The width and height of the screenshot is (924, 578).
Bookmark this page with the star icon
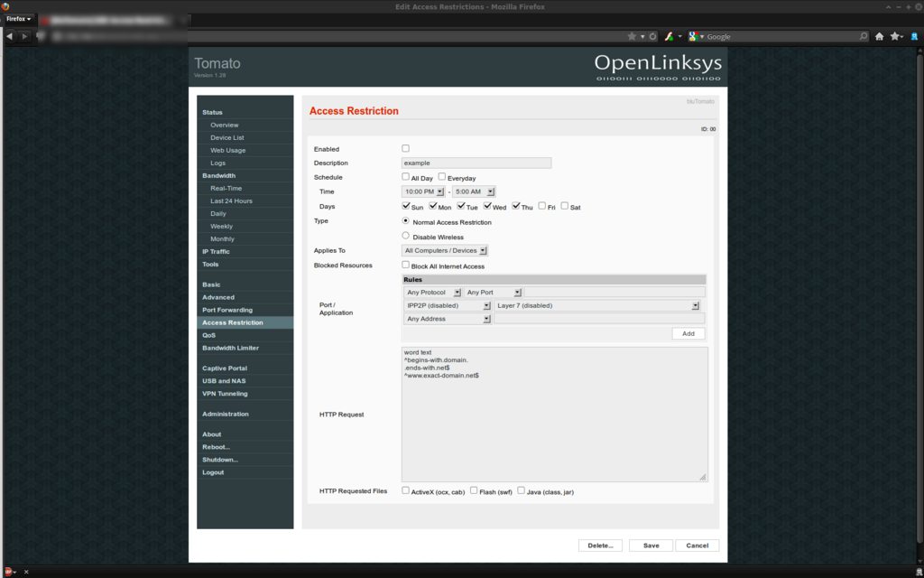(x=632, y=36)
